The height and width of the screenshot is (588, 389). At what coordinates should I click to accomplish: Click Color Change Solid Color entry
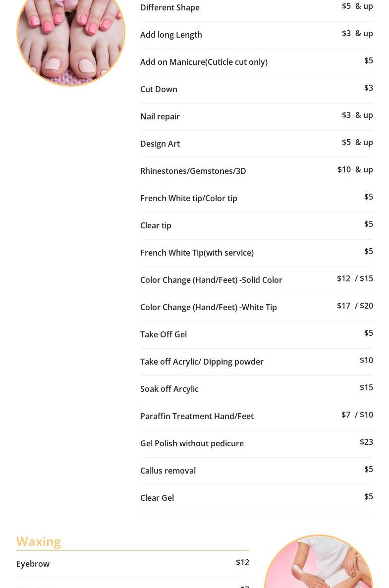tap(211, 280)
